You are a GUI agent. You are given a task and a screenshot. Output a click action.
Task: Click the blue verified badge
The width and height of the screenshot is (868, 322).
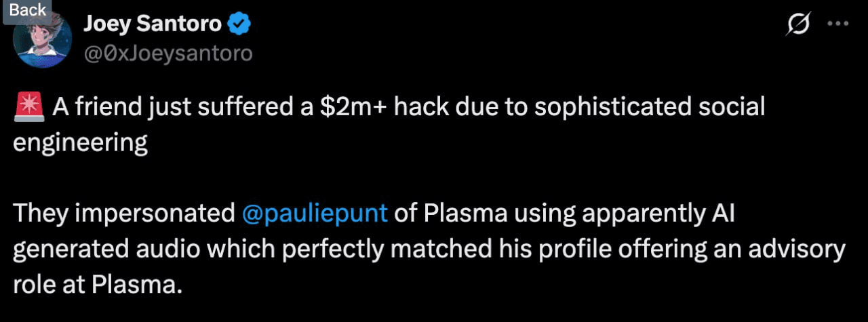coord(239,24)
